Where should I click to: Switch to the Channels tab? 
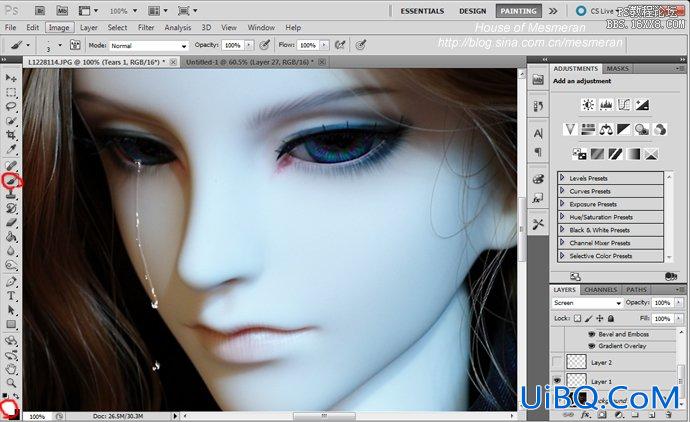pos(601,290)
